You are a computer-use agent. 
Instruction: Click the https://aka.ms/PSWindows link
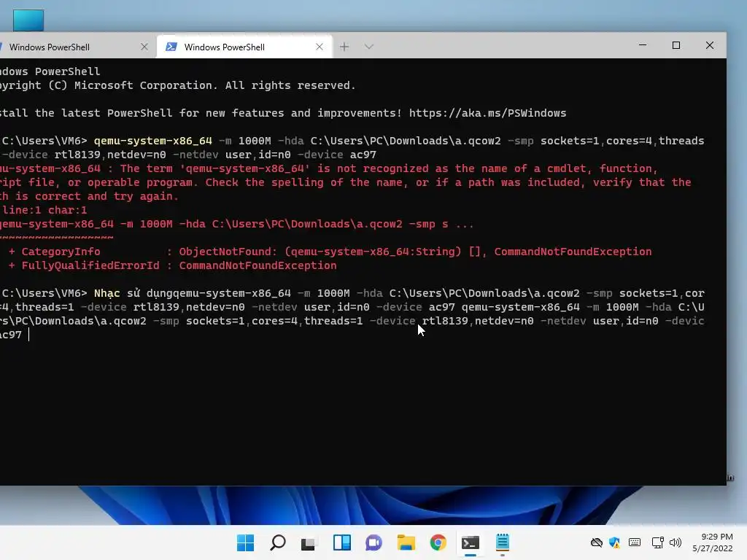tap(487, 113)
